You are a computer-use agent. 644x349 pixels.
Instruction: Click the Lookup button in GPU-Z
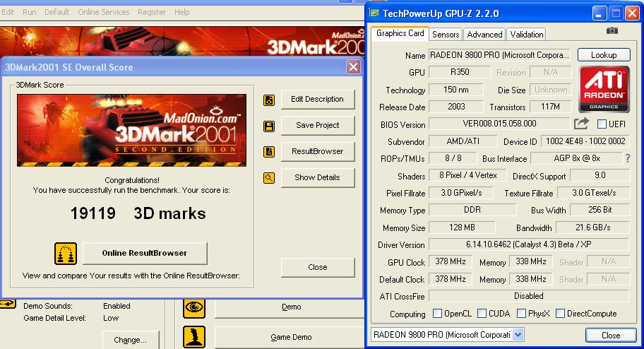pyautogui.click(x=604, y=55)
